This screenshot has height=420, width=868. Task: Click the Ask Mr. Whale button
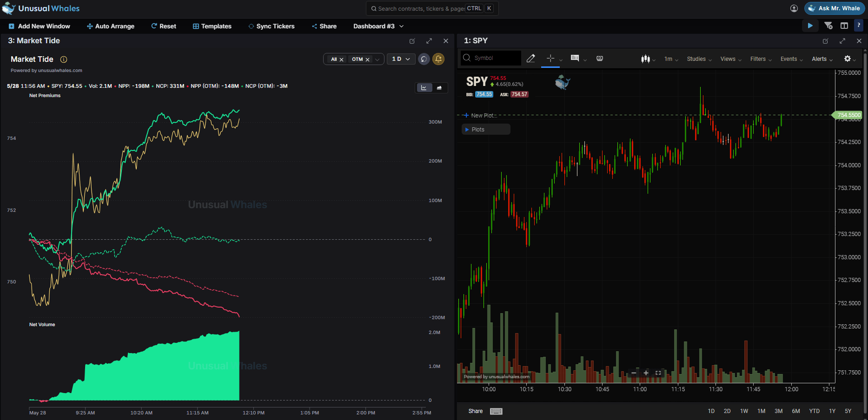(835, 8)
